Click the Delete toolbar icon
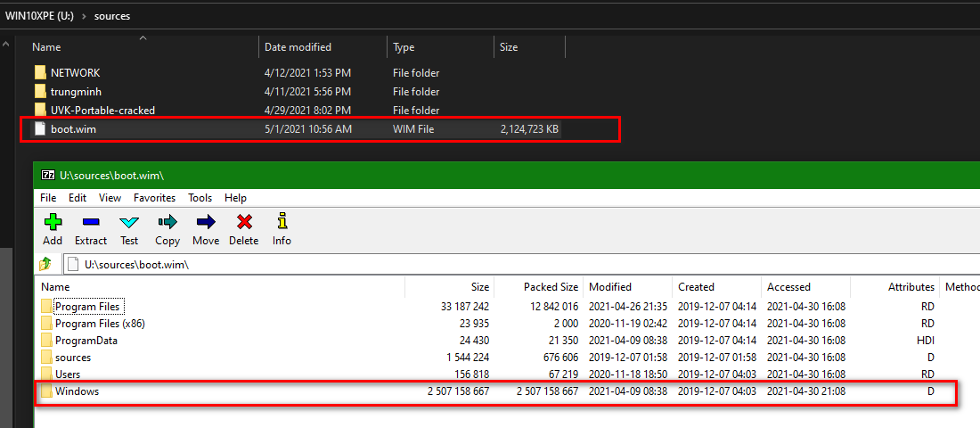 pos(244,222)
